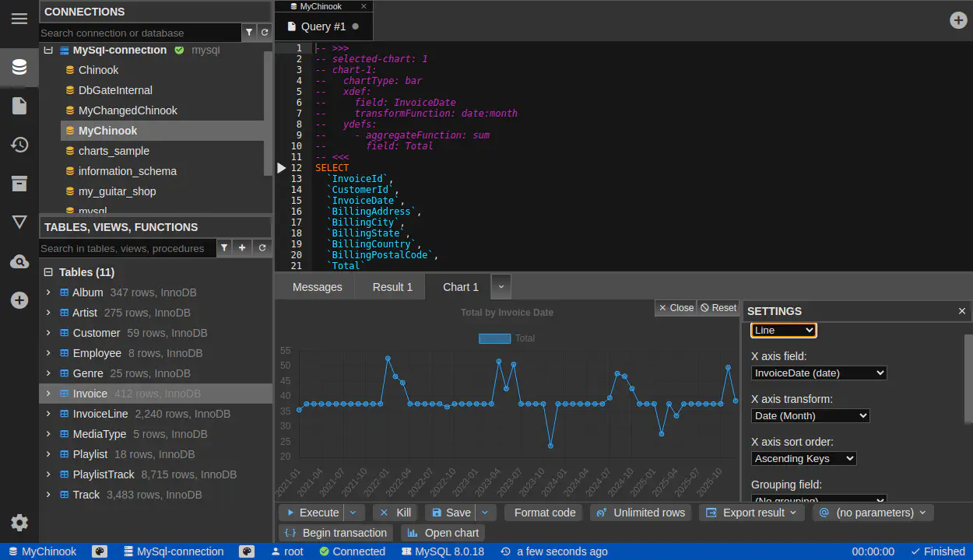The height and width of the screenshot is (560, 973).
Task: Click the add new tab plus icon
Action: pos(958,20)
